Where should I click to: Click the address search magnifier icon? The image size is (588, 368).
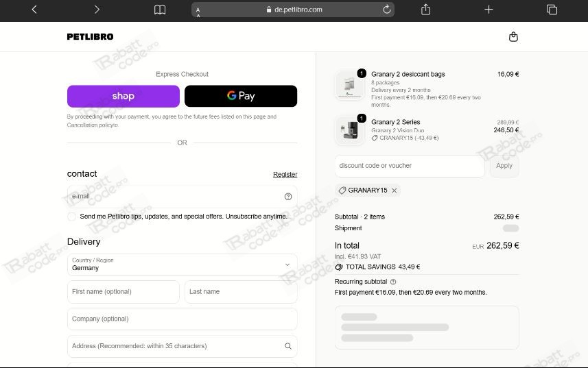tap(288, 346)
